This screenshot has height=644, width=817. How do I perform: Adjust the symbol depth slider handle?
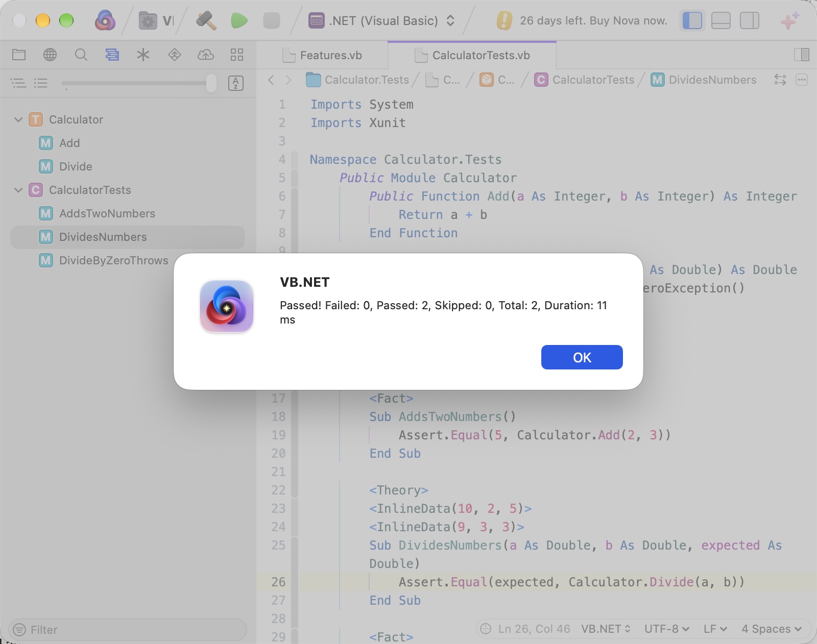211,83
